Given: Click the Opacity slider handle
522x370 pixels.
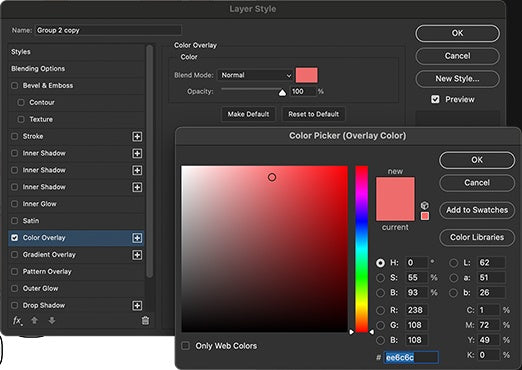Looking at the screenshot, I should (282, 92).
